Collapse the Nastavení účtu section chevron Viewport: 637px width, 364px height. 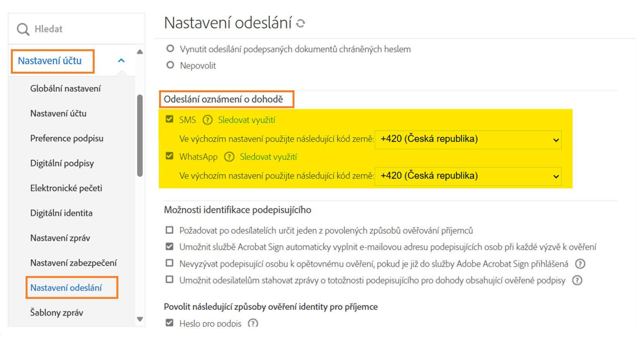tap(121, 60)
